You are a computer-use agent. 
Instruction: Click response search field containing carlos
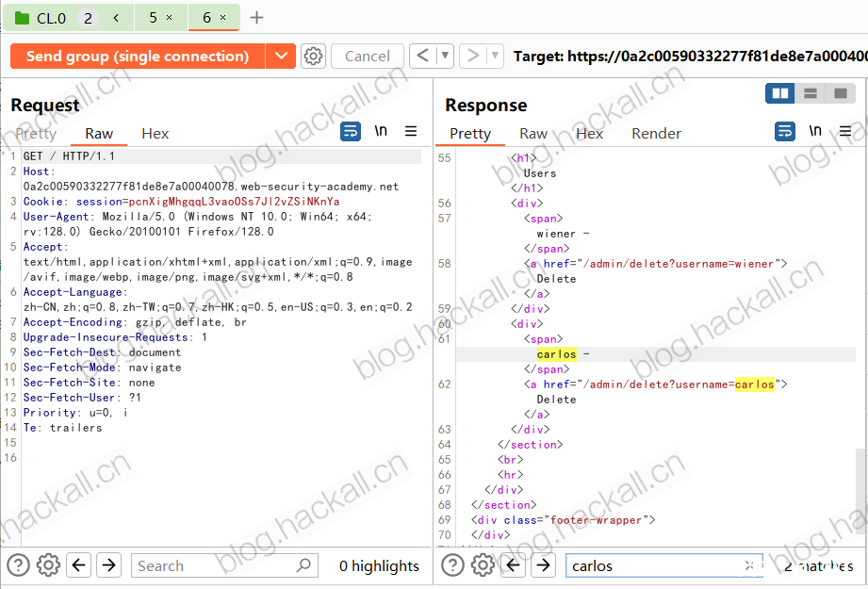pyautogui.click(x=663, y=565)
